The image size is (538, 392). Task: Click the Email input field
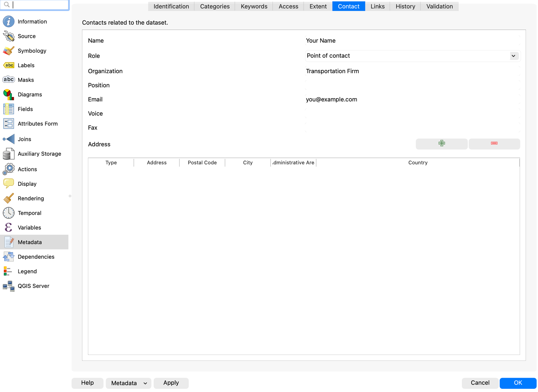pyautogui.click(x=413, y=99)
